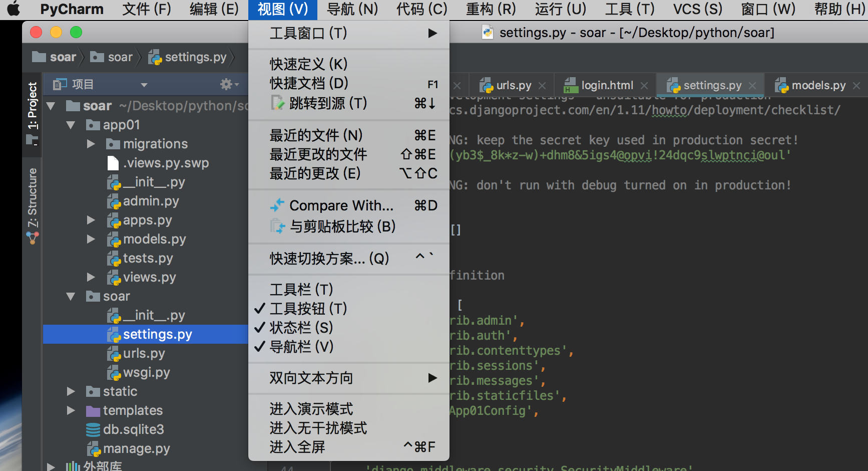The height and width of the screenshot is (471, 868).
Task: Click the 与剪贴板比较 clipboard compare icon
Action: pos(277,226)
